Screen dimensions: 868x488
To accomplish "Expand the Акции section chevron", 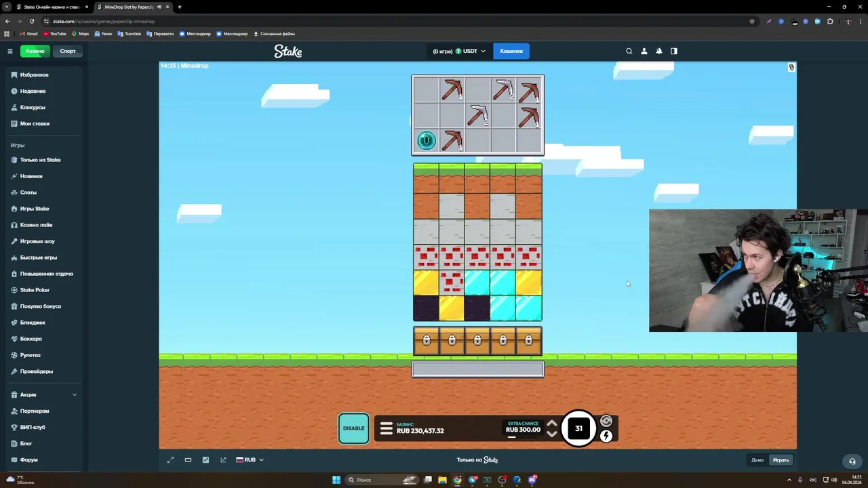I will pos(75,394).
